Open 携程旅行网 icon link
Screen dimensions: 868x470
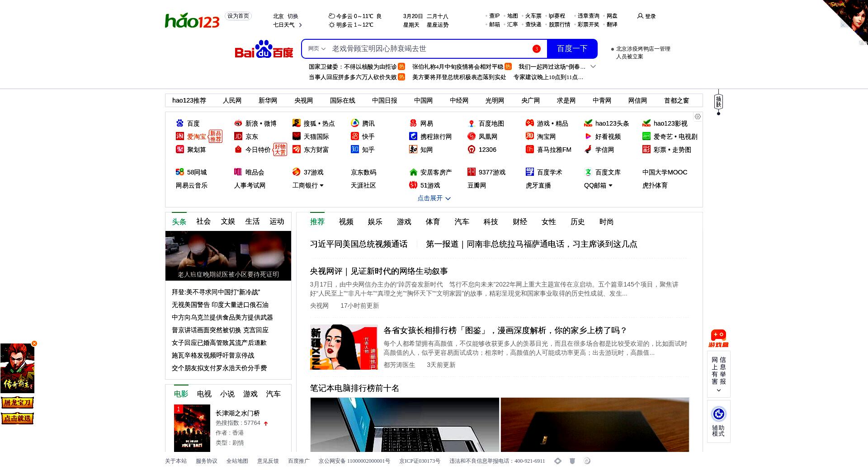[x=413, y=136]
